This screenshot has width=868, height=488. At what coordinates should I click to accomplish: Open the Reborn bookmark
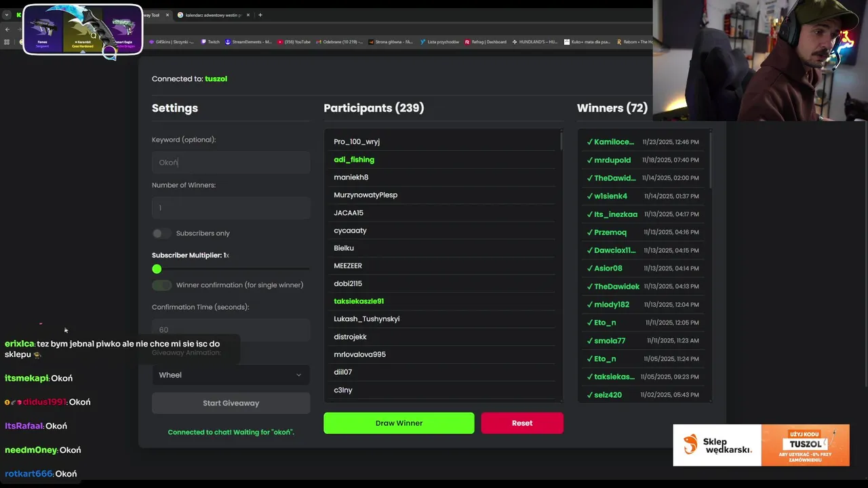coord(635,42)
